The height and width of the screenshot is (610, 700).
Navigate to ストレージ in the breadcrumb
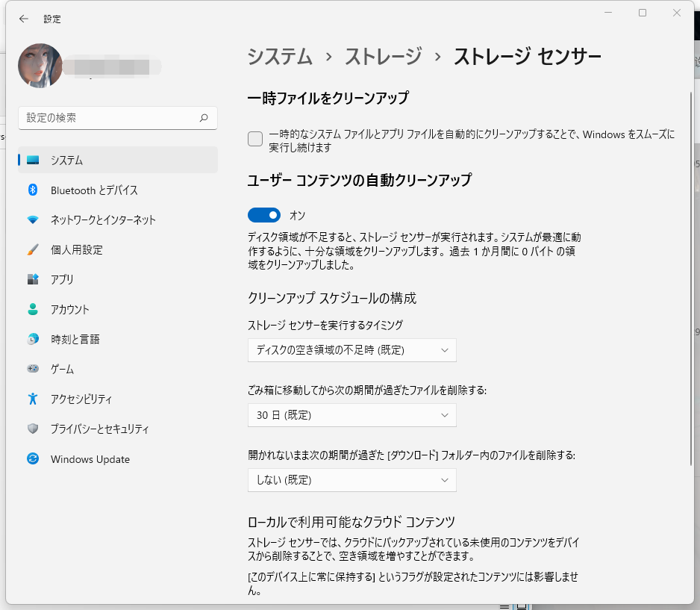pos(383,57)
